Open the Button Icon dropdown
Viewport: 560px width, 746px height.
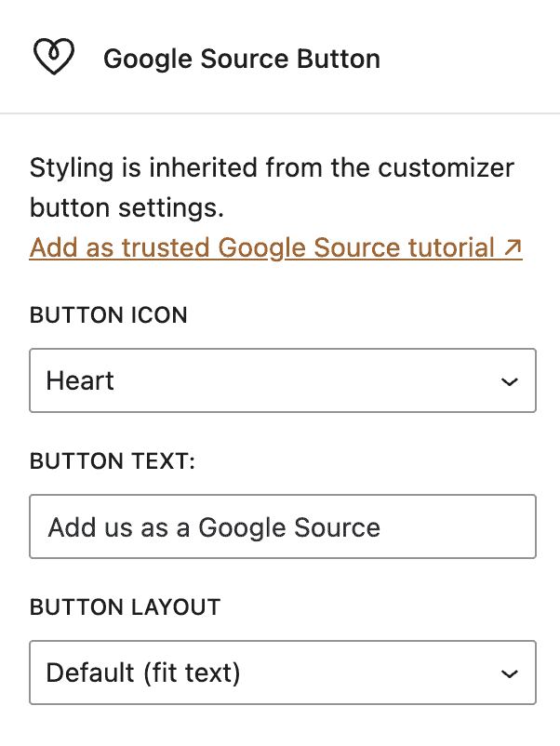283,380
